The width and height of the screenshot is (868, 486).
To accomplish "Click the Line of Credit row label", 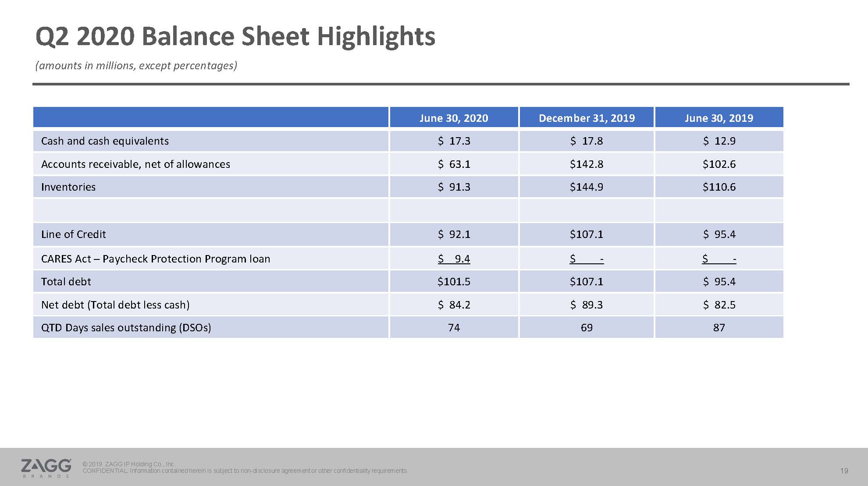I will click(74, 234).
